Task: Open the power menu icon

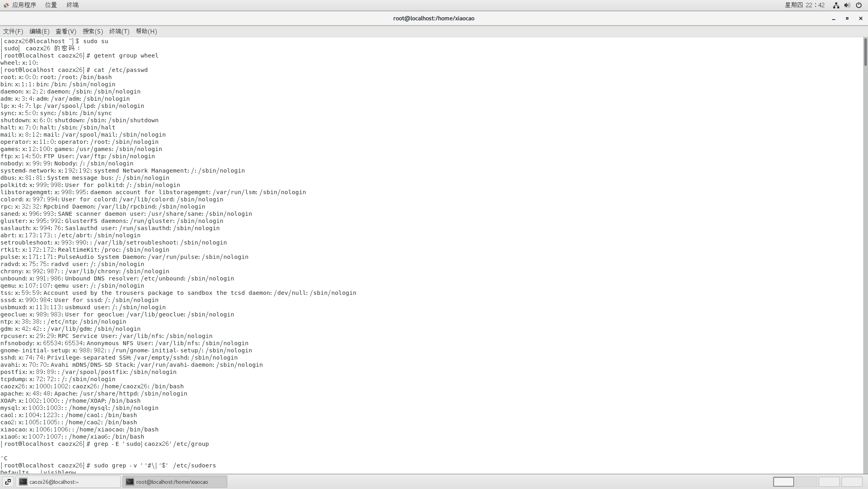Action: coord(858,5)
